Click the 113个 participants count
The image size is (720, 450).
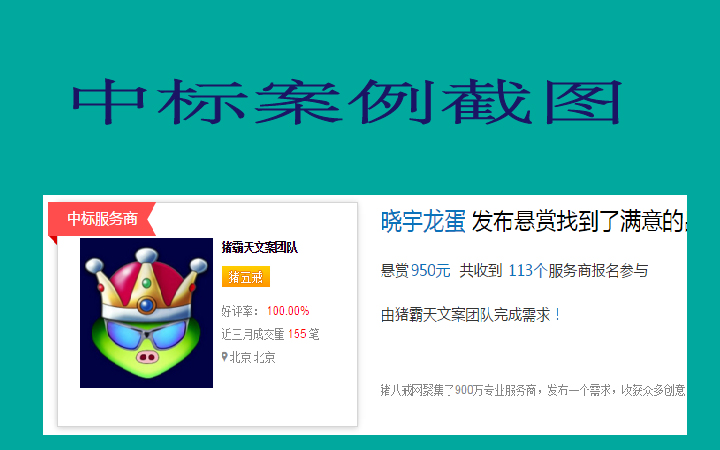(528, 270)
